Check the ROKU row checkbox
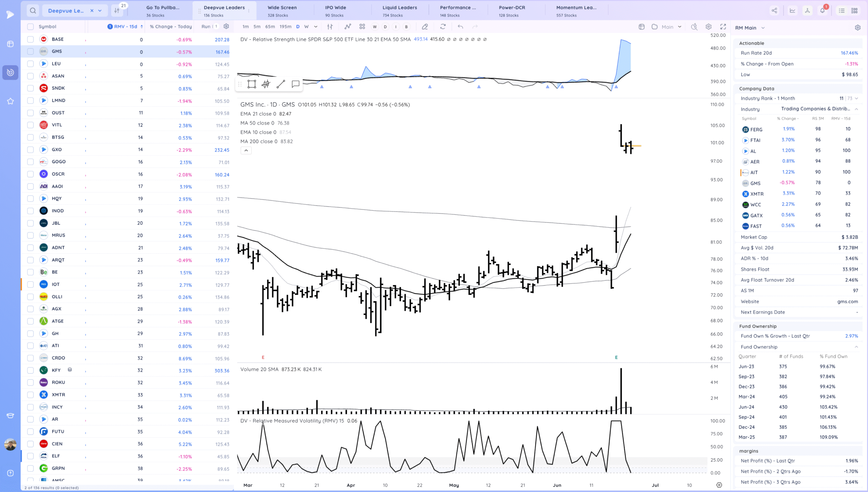868x492 pixels. tap(31, 382)
